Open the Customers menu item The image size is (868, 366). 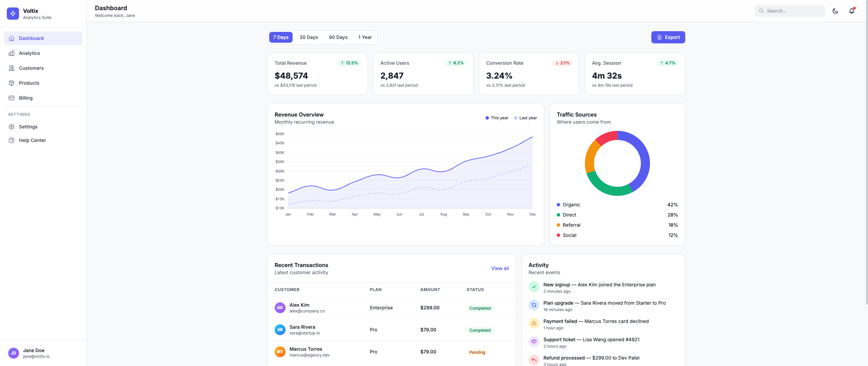point(43,68)
